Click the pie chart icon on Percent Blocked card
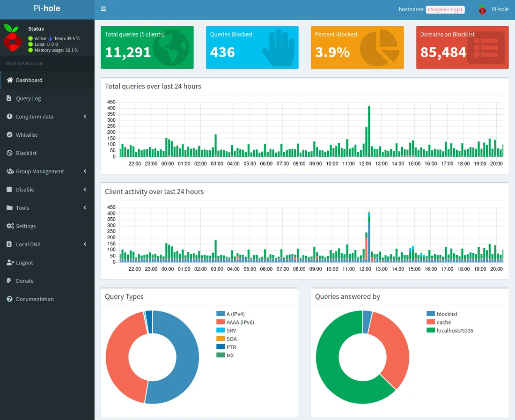515x420 pixels. (380, 48)
